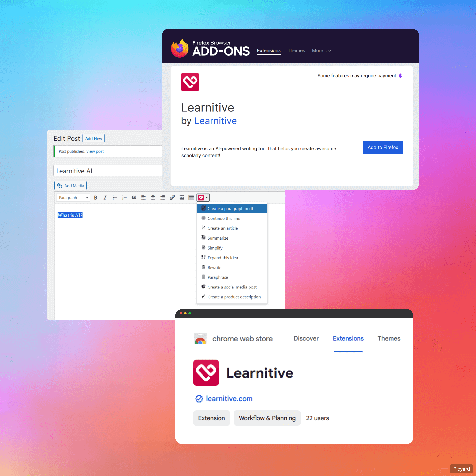Insert a link using toolbar icon
476x476 pixels.
[x=172, y=198]
